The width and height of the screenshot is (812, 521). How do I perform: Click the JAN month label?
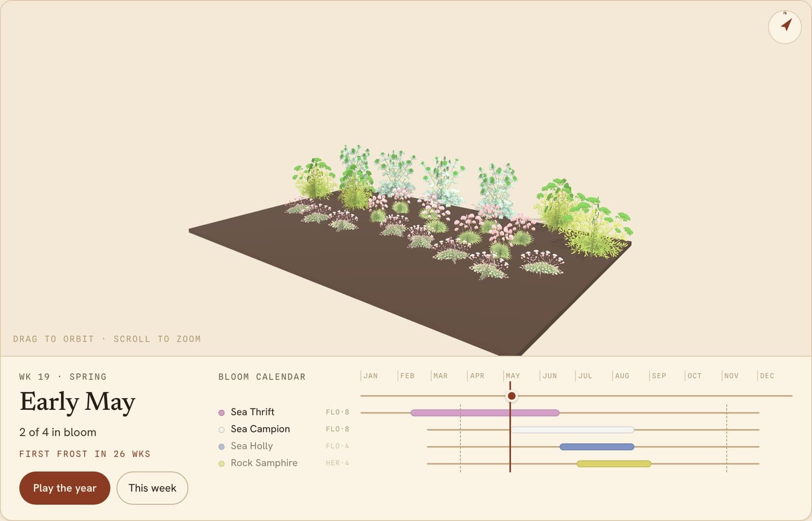(370, 376)
